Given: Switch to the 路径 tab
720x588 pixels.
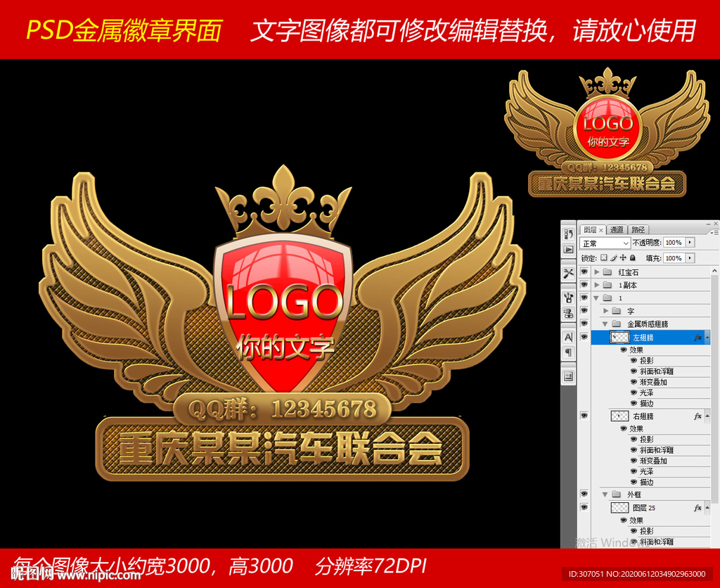Looking at the screenshot, I should point(638,230).
